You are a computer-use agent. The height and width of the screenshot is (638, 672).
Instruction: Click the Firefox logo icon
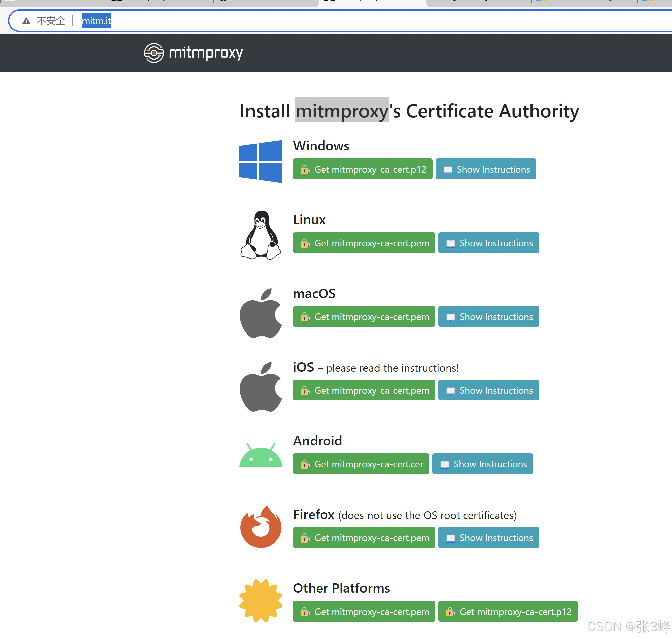tap(261, 527)
